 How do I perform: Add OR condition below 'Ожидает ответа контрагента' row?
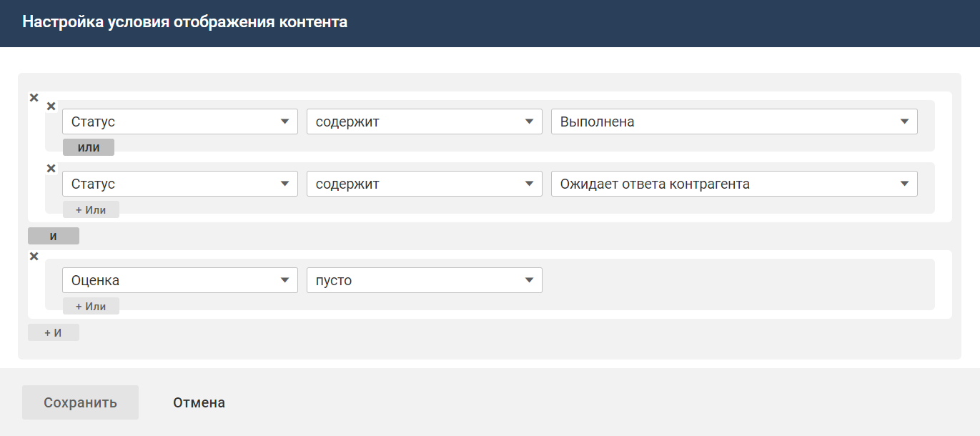click(x=91, y=209)
